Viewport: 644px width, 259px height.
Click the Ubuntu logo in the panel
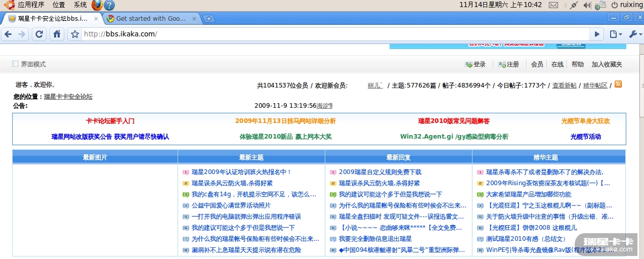click(x=9, y=5)
